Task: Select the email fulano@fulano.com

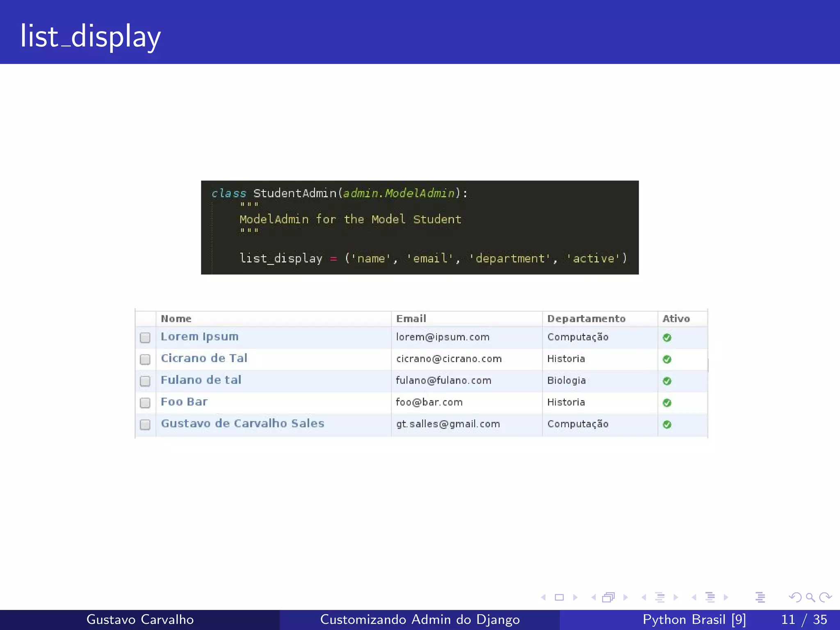Action: [443, 381]
